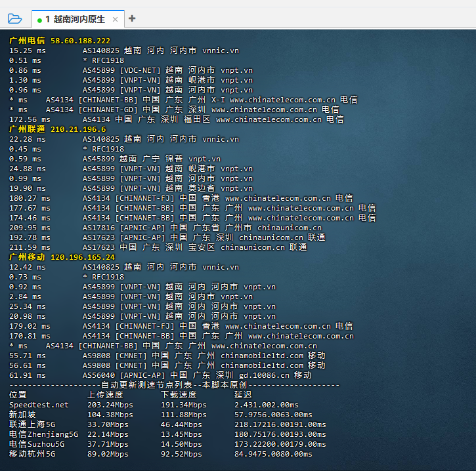Click the 61.91 ms gd.10086.cn row
Viewport: 476px width, 471px height.
[160, 375]
